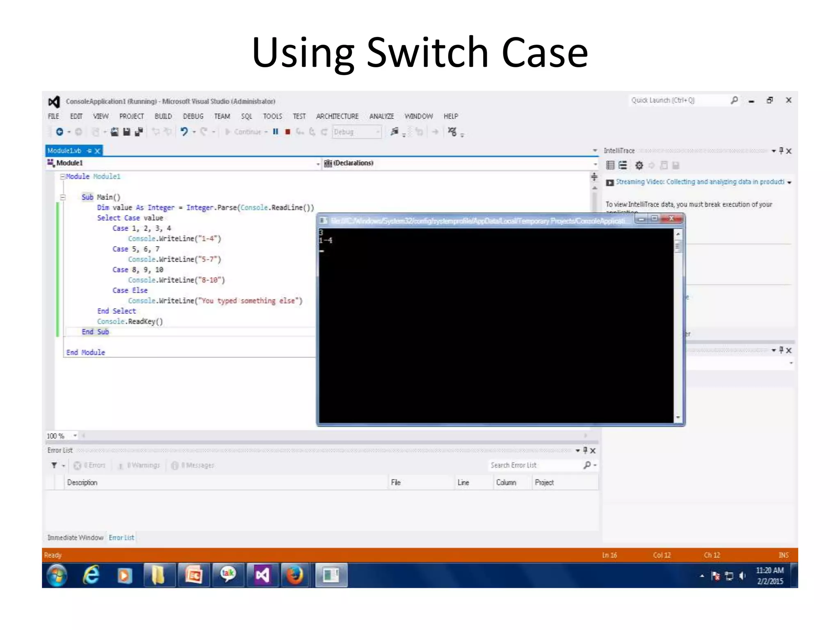Image resolution: width=840 pixels, height=630 pixels.
Task: Open the IntelliTrace window options dropdown
Action: click(774, 151)
